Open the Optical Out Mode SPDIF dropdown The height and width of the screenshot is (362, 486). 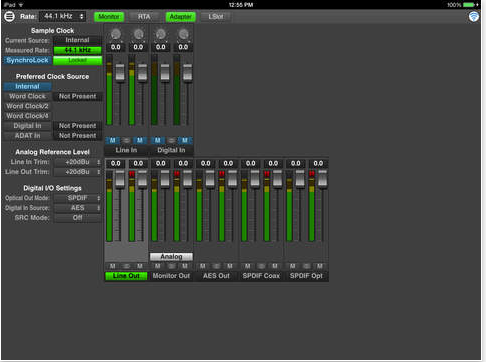(x=78, y=198)
